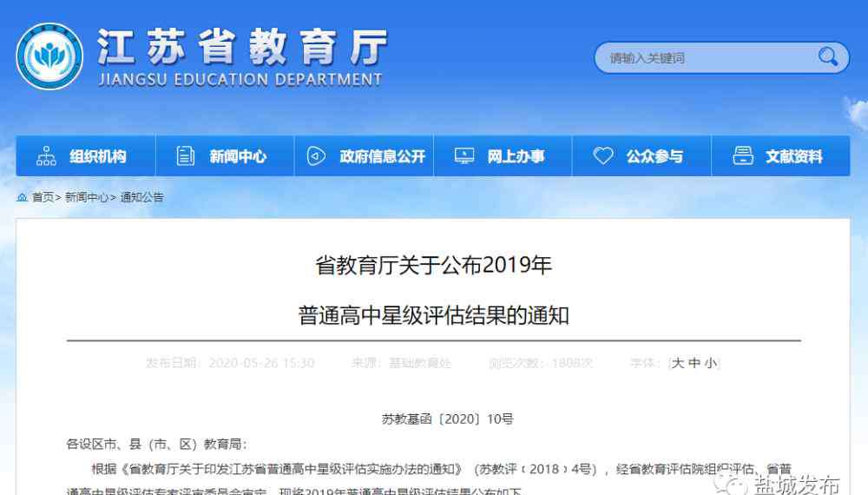Click the breadcrumb home icon
This screenshot has width=868, height=495.
(x=23, y=197)
